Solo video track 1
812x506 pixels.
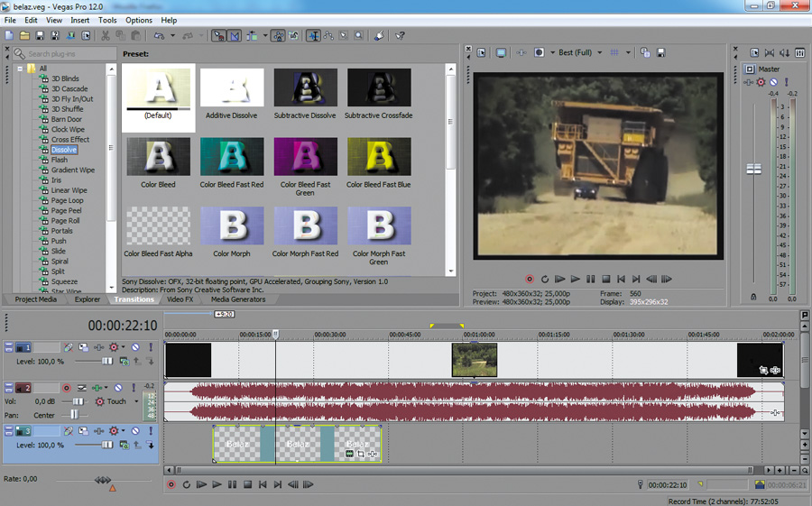coord(151,347)
